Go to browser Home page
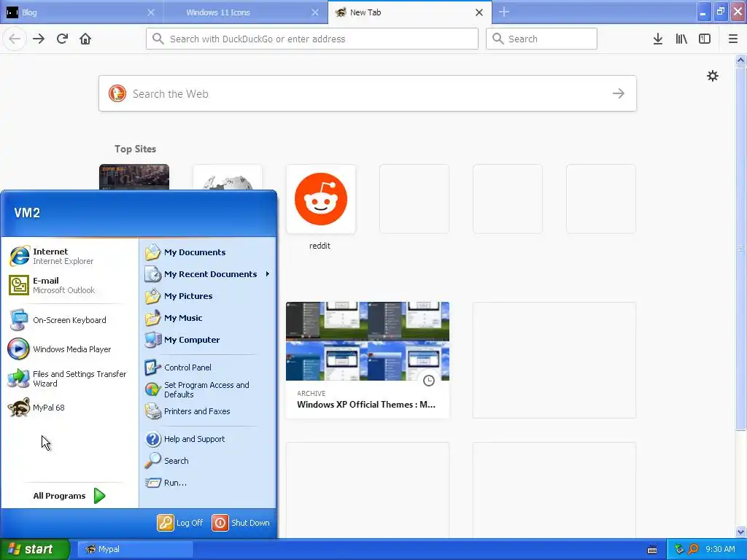This screenshot has width=747, height=560. pyautogui.click(x=85, y=39)
